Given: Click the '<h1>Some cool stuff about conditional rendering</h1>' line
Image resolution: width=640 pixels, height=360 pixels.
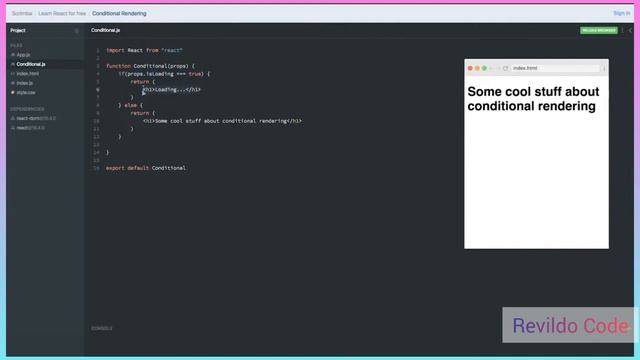Looking at the screenshot, I should (222, 121).
